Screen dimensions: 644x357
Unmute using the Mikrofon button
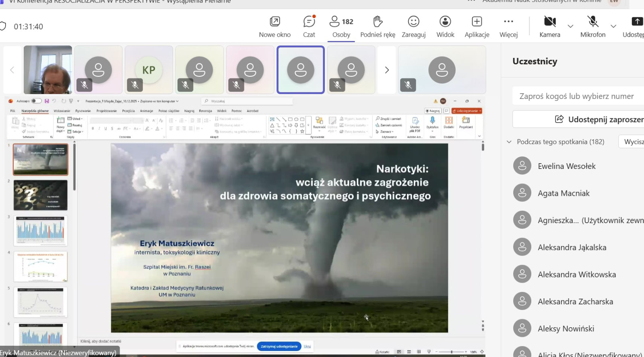tap(592, 26)
